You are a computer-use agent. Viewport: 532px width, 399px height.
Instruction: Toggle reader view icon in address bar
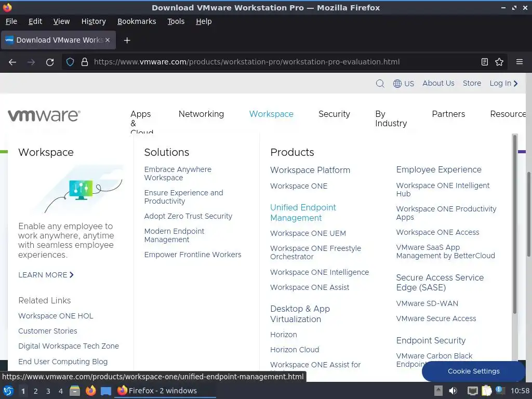click(485, 62)
